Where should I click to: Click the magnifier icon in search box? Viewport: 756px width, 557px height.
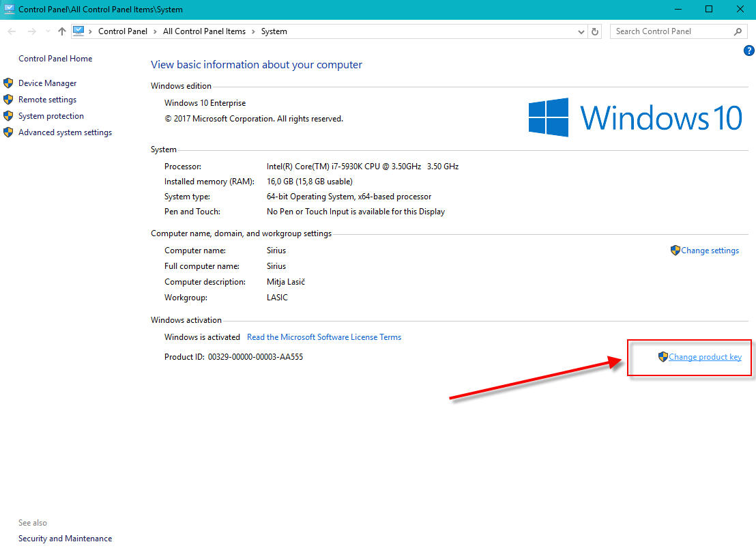click(x=738, y=31)
